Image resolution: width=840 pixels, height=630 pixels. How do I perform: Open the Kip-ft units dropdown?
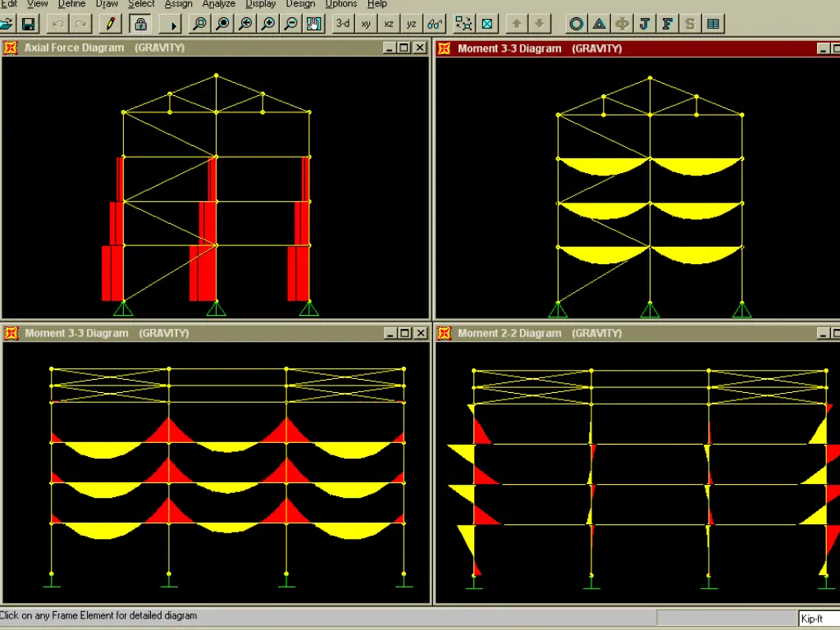click(819, 619)
